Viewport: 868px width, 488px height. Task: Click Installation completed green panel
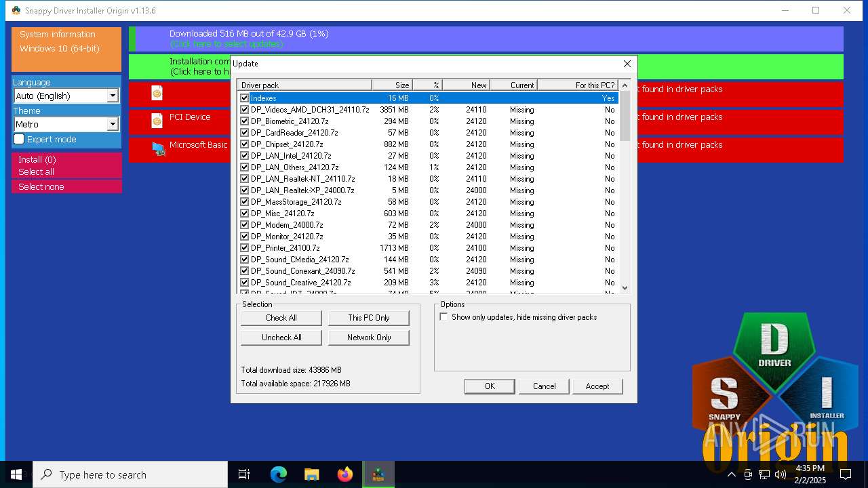pos(486,66)
